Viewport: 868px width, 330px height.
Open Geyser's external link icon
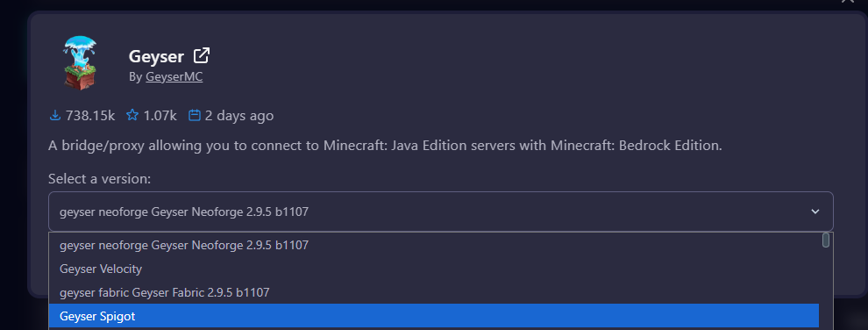coord(202,55)
